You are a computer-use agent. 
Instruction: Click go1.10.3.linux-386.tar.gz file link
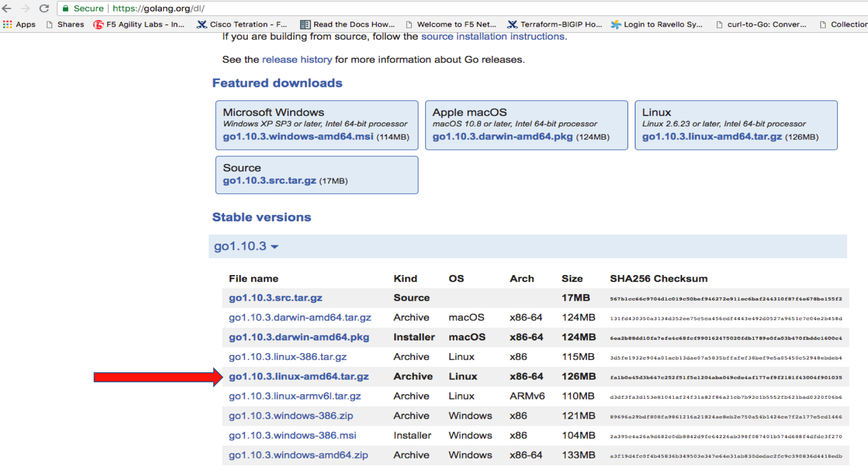coord(288,357)
